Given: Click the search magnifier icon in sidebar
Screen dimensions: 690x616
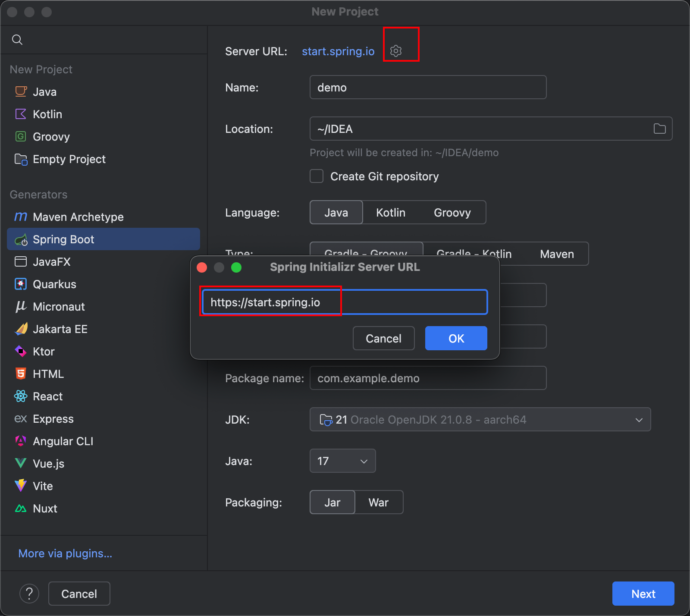Looking at the screenshot, I should (x=17, y=40).
